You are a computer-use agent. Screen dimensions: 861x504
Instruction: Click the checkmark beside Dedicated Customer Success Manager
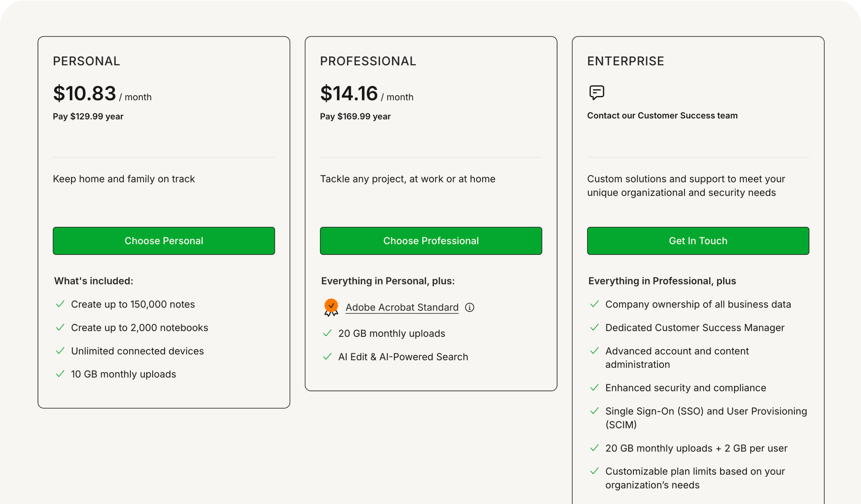click(x=595, y=327)
